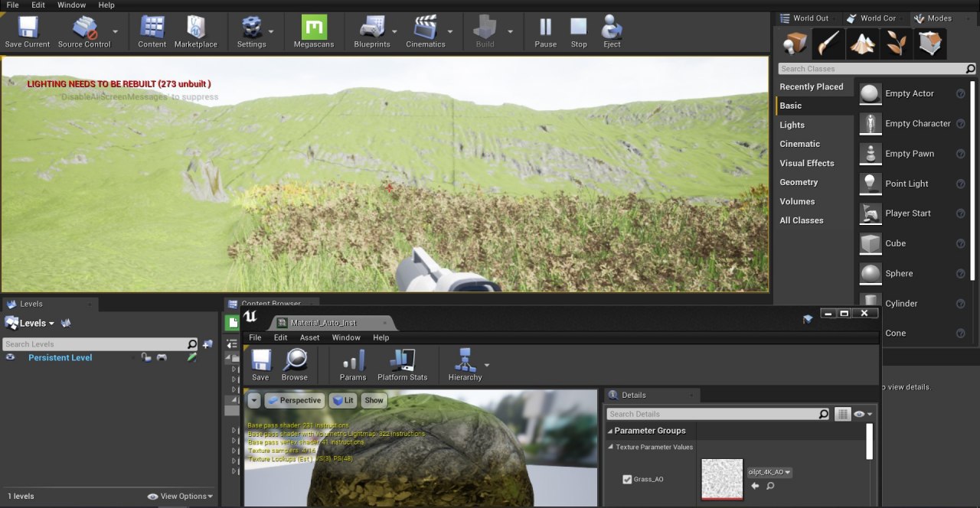The height and width of the screenshot is (508, 980).
Task: Open the main Edit menu
Action: pyautogui.click(x=38, y=5)
